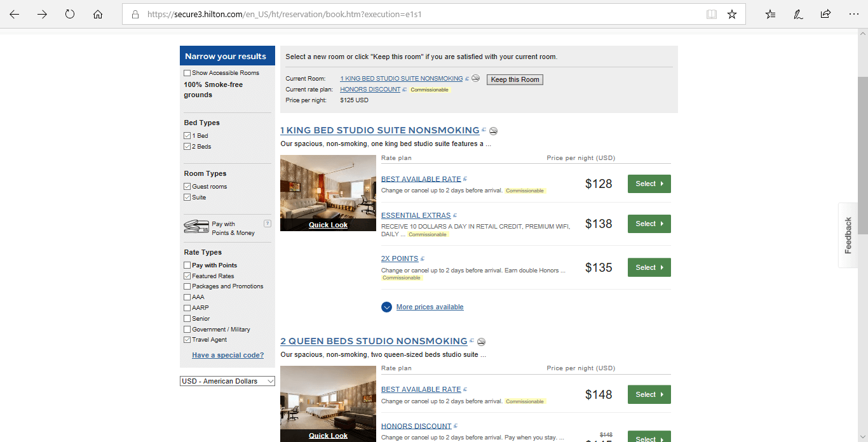Open the favorites hub
This screenshot has width=868, height=442.
[770, 14]
